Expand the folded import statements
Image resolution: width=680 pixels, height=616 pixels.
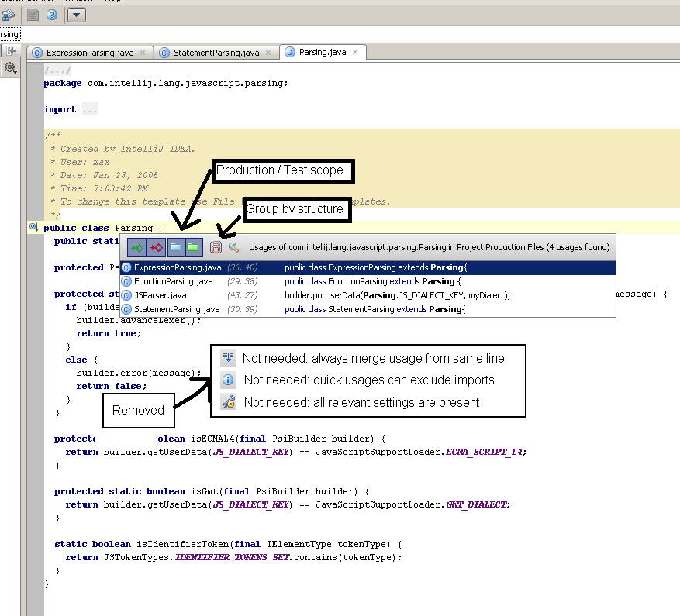90,110
